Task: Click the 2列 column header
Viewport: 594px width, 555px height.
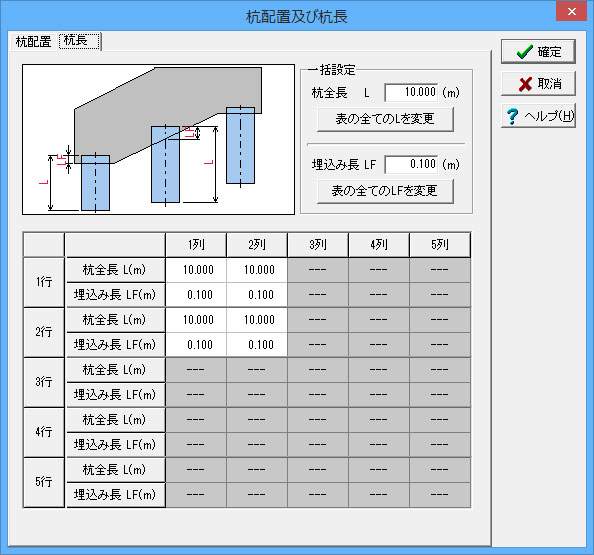Action: click(257, 245)
